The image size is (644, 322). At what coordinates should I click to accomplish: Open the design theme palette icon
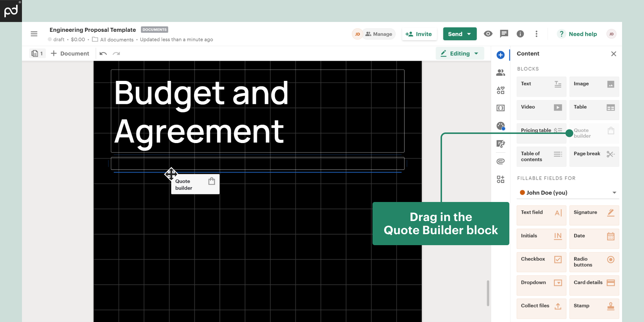pos(501,126)
